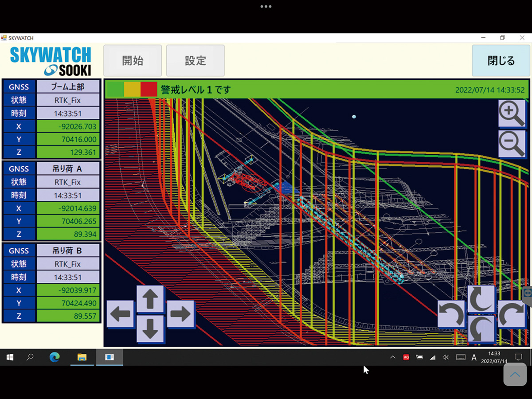Open the 設定 settings button
The width and height of the screenshot is (532, 399).
tap(195, 61)
